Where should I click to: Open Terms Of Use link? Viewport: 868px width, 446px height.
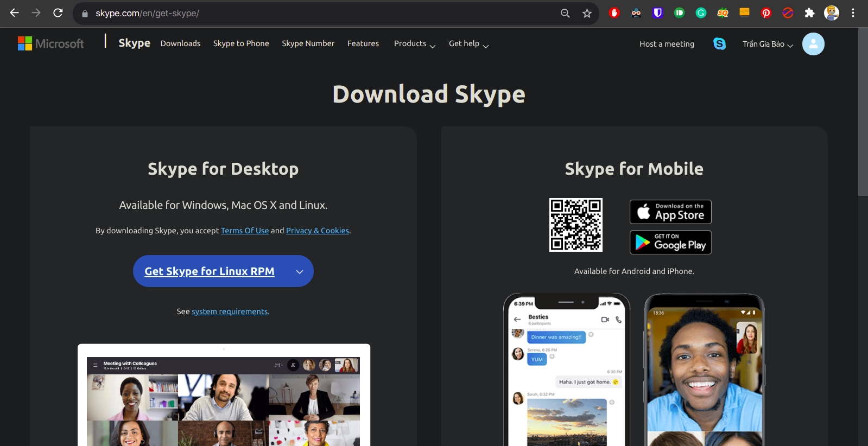(245, 231)
